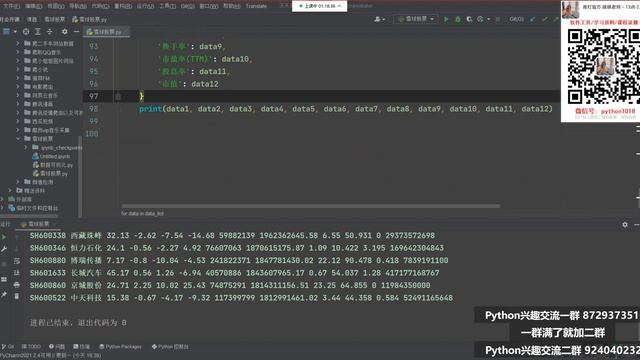Expand the QQ音乐 folder
Viewport: 640px width, 360px height.
click(x=18, y=52)
